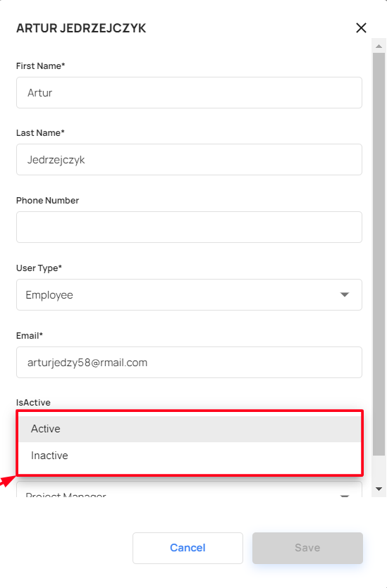This screenshot has width=387, height=588.
Task: Select Active in the IsActive list
Action: tap(190, 429)
